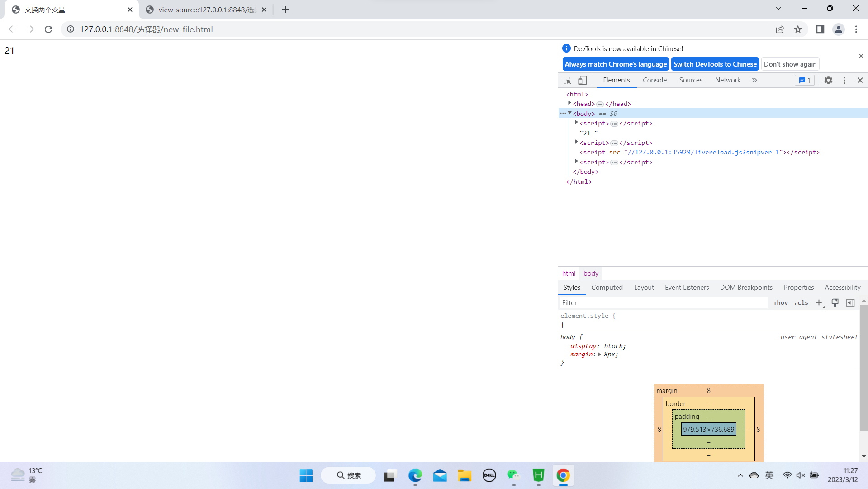Open the DOM Breakpoints tab
868x489 pixels.
746,288
